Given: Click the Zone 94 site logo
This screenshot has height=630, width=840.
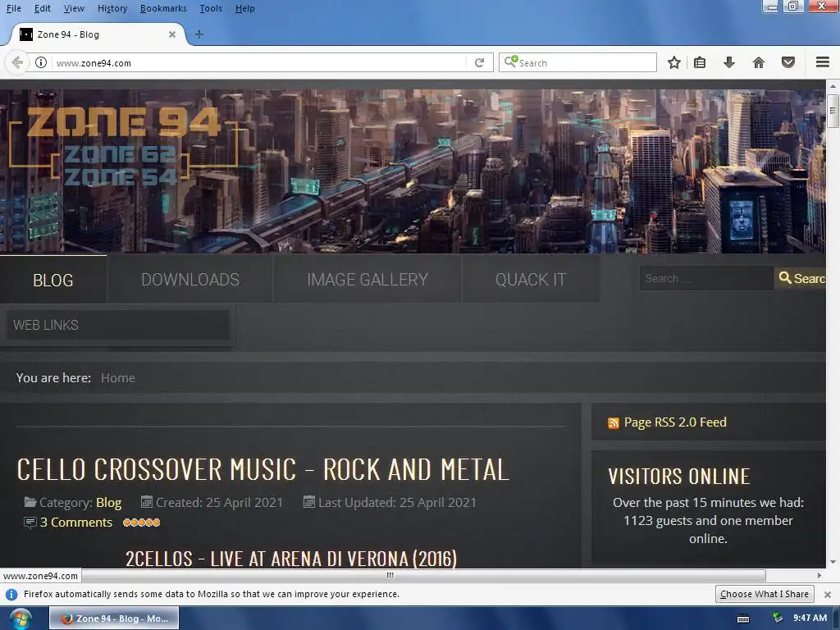Looking at the screenshot, I should pyautogui.click(x=123, y=146).
